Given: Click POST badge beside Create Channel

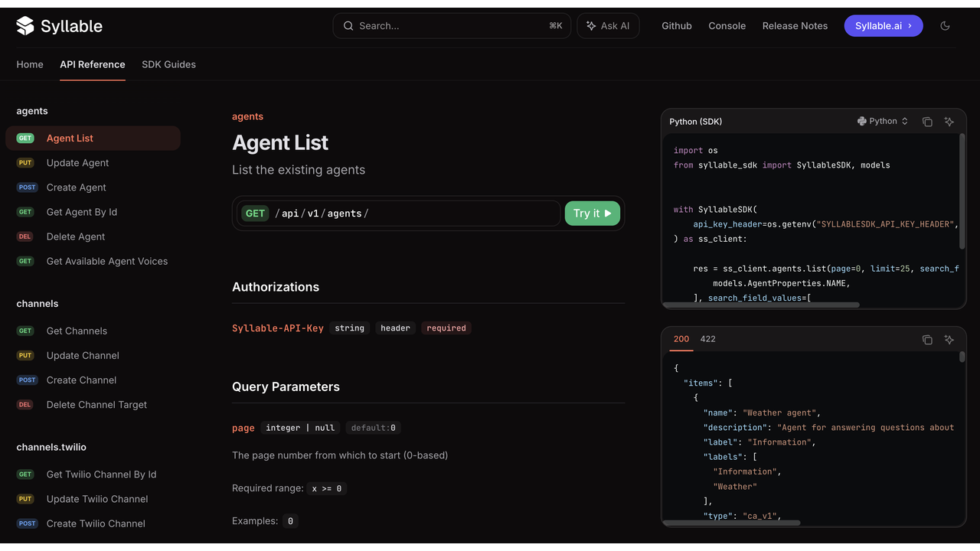Looking at the screenshot, I should tap(27, 380).
